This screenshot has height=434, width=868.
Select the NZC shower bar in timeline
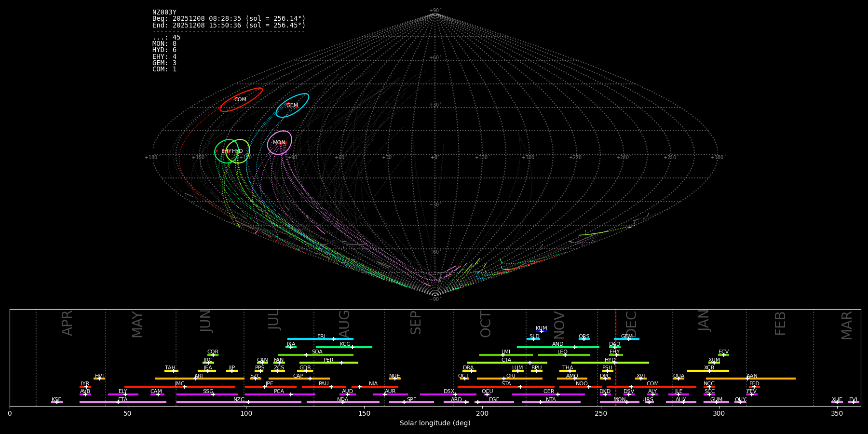[x=239, y=402]
